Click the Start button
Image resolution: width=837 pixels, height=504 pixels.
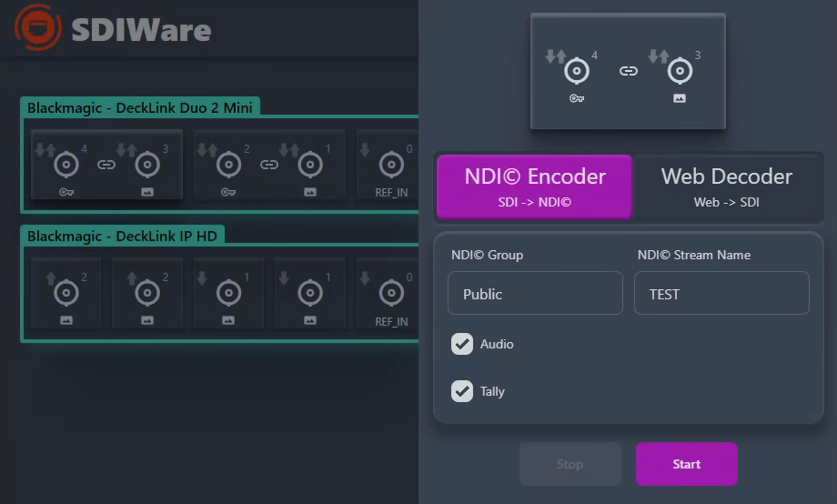pyautogui.click(x=687, y=464)
